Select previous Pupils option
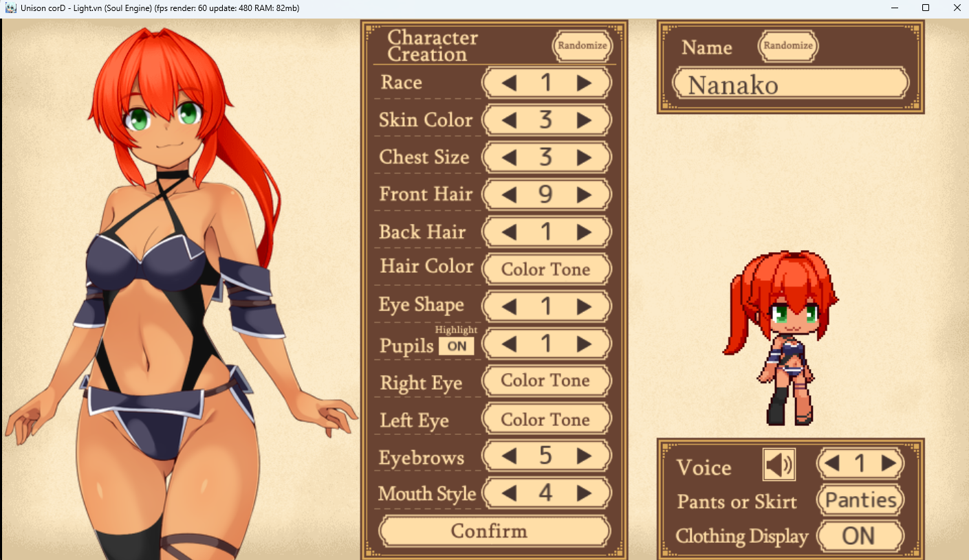Viewport: 969px width, 560px height. 509,344
